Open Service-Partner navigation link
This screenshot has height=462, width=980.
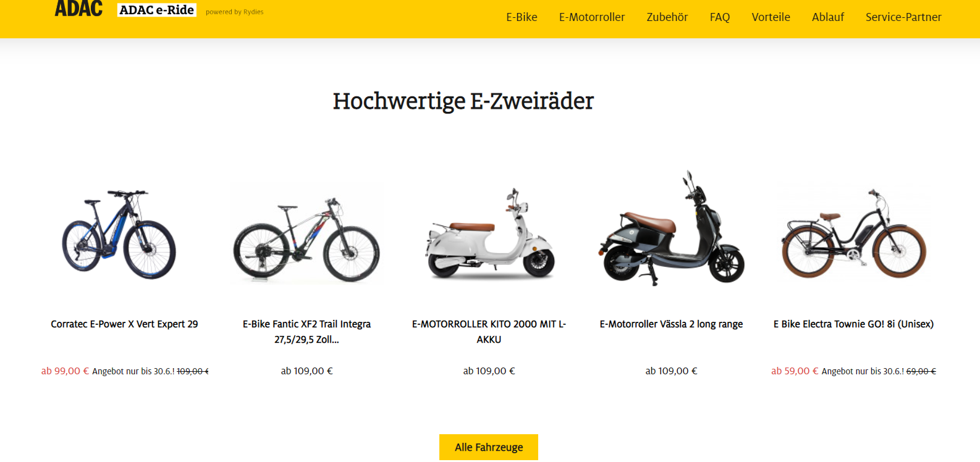tap(903, 17)
